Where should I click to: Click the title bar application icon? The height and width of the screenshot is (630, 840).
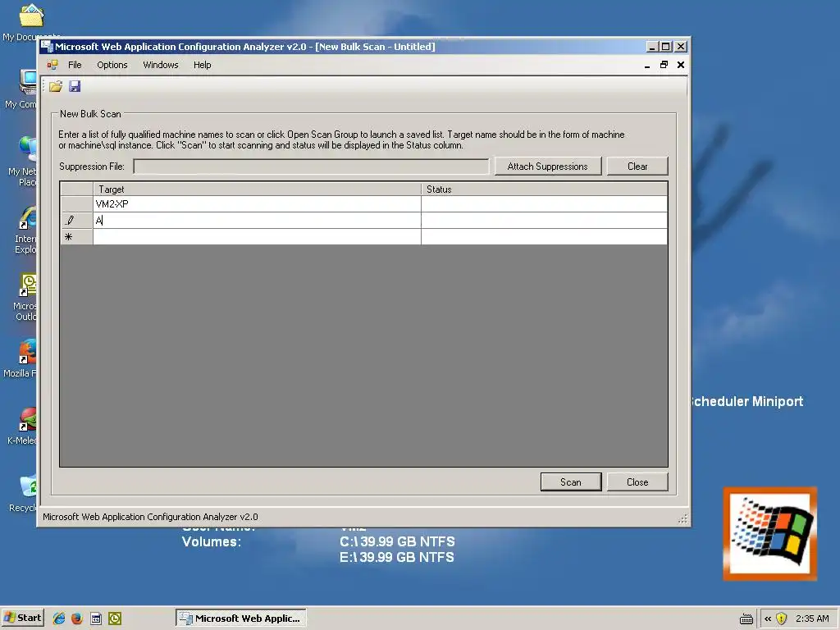[x=47, y=47]
